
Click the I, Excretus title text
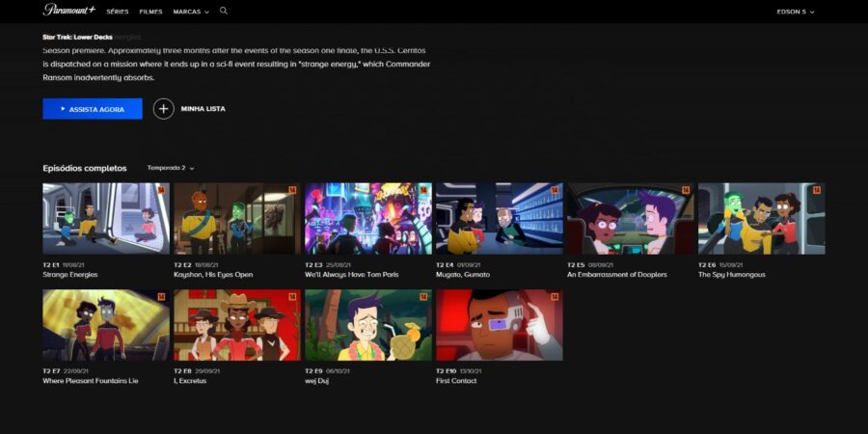[x=190, y=381]
